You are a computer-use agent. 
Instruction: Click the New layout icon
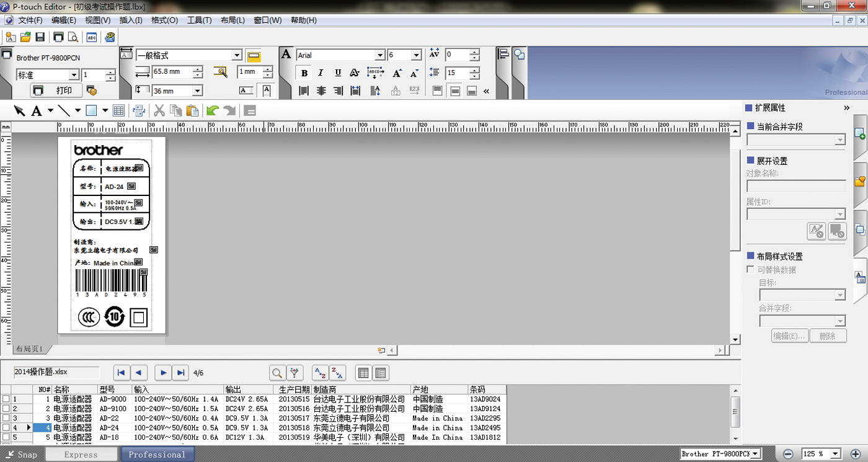(x=10, y=37)
